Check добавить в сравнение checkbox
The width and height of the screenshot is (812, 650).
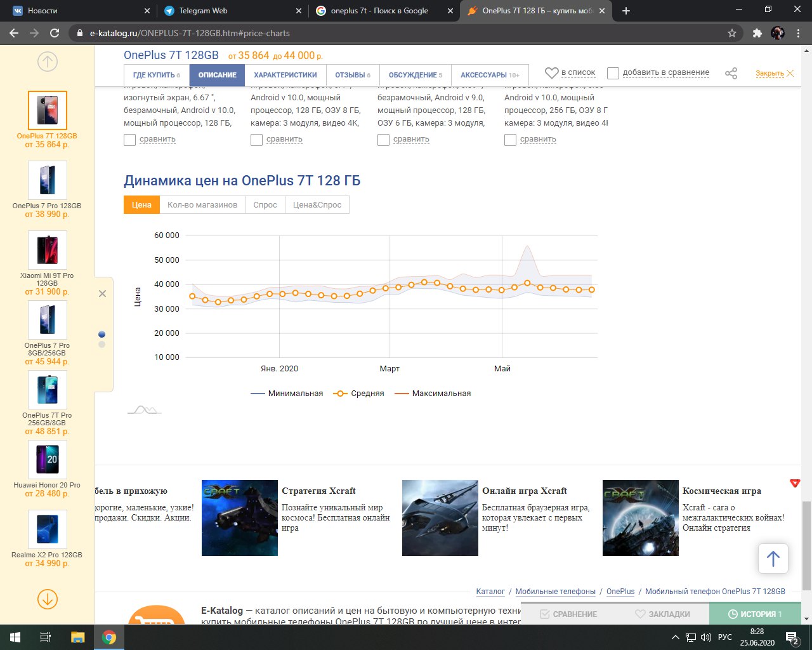coord(613,73)
